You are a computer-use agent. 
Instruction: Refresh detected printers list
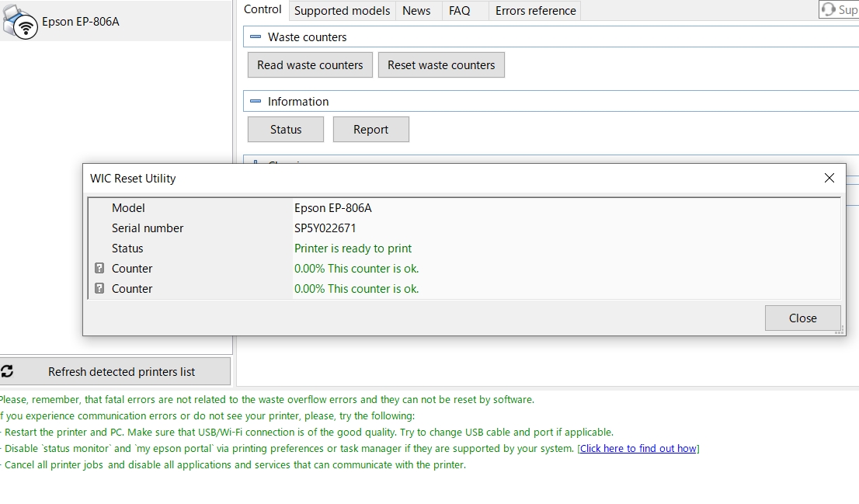click(115, 371)
